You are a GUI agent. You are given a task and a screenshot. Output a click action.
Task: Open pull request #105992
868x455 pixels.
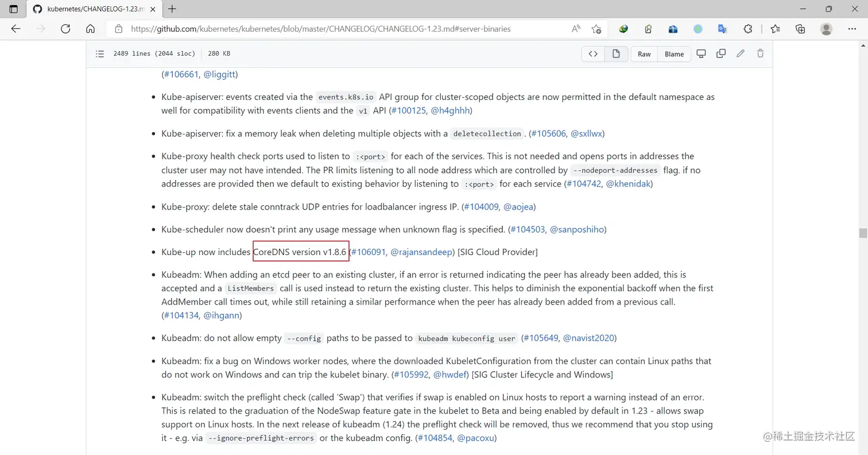[x=411, y=375]
